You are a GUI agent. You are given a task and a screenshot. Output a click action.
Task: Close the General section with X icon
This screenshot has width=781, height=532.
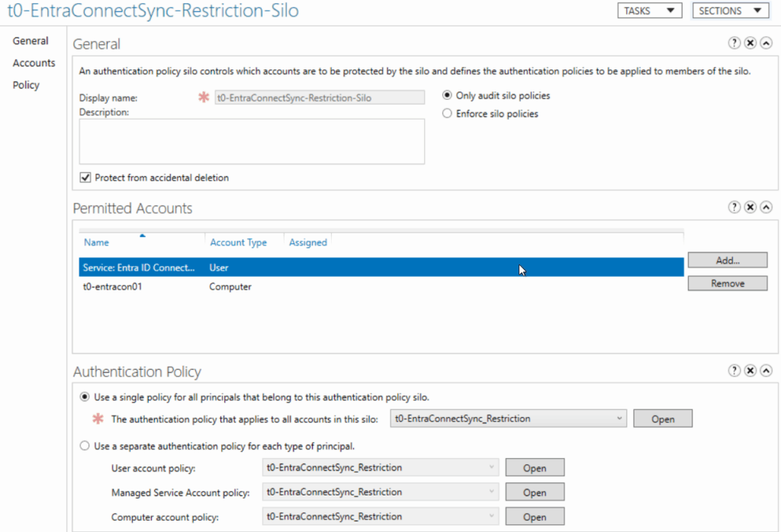tap(750, 43)
